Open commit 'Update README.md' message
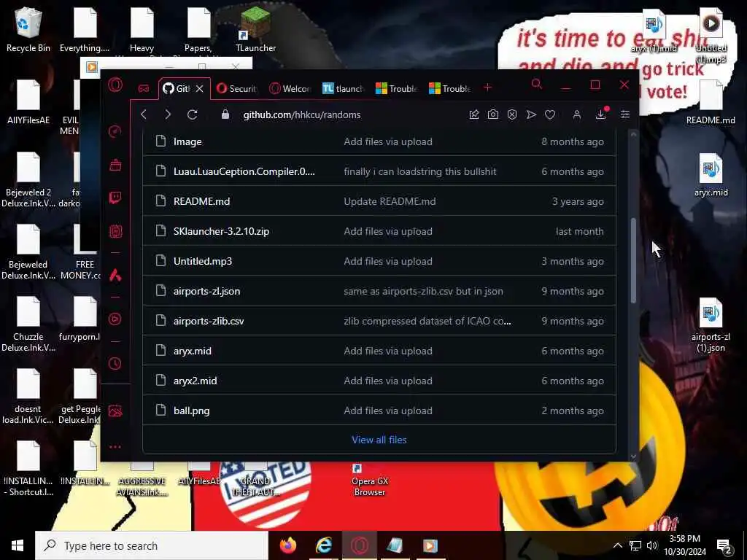747x560 pixels. pos(390,201)
